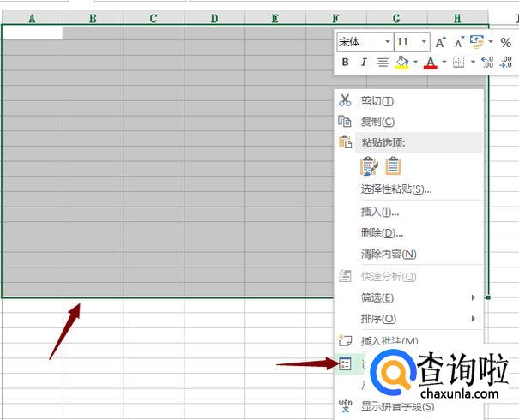Open the font size dropdown showing 11

coord(425,42)
